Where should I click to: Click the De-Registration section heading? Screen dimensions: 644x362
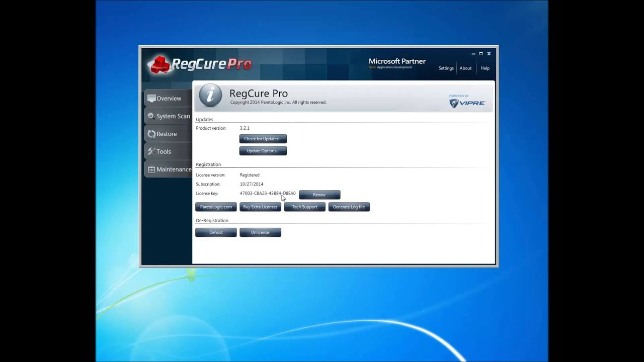[x=212, y=221]
